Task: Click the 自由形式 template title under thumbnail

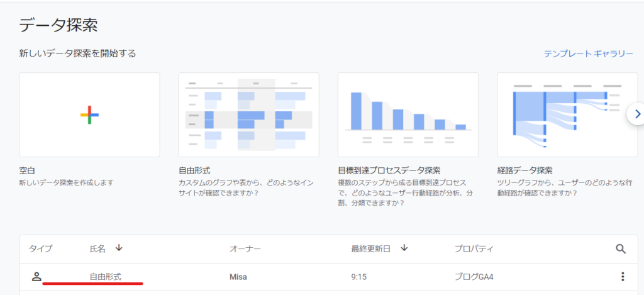Action: pyautogui.click(x=194, y=170)
